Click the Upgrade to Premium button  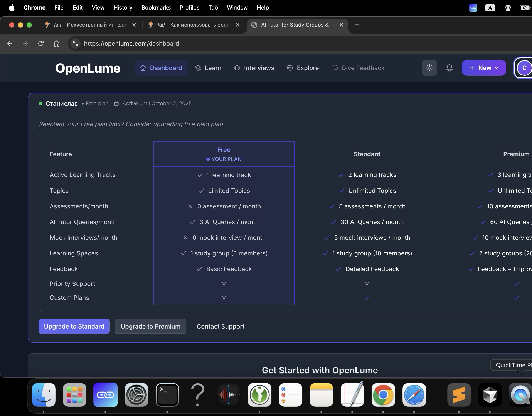[x=150, y=326]
